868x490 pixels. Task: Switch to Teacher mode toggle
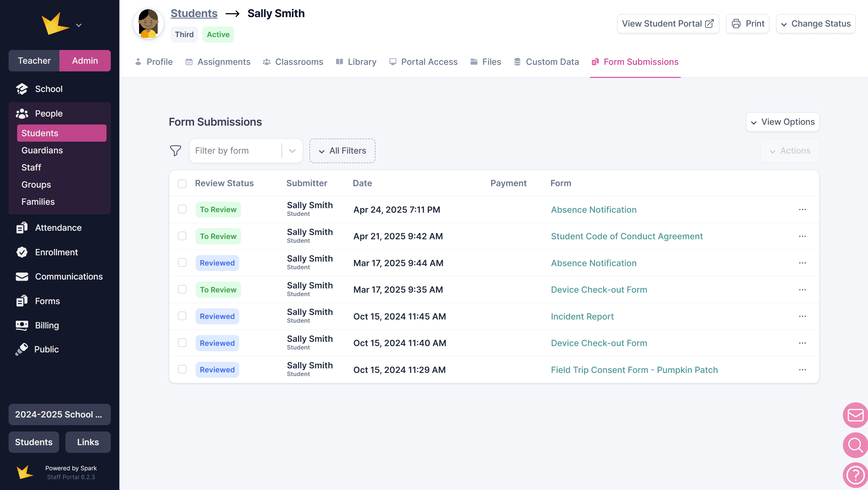click(34, 61)
